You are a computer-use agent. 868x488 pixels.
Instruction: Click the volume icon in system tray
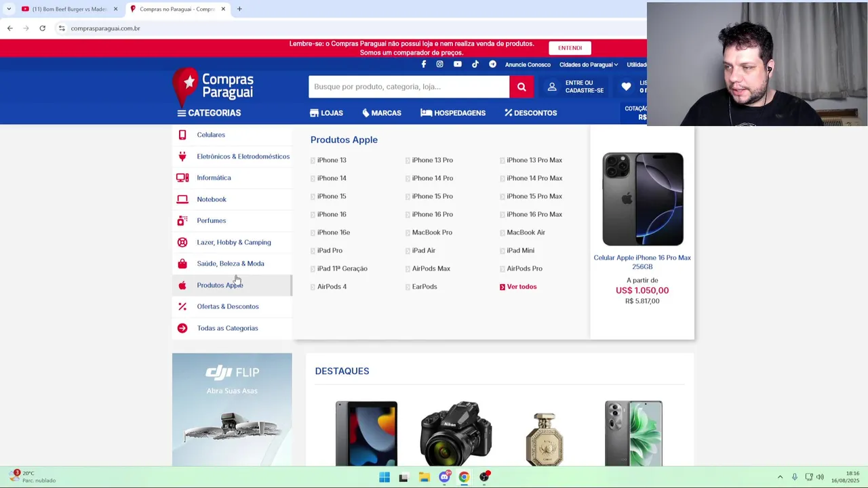(x=820, y=477)
